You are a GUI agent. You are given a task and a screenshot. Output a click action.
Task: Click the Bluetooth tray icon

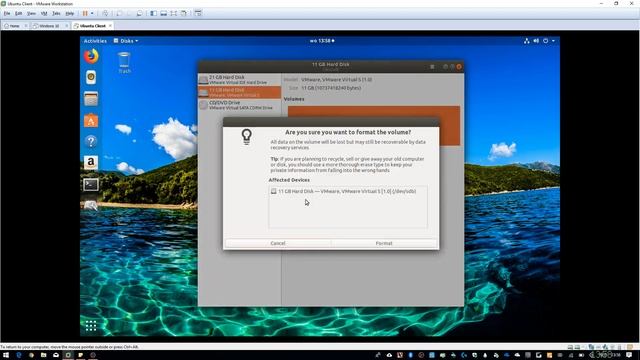[410, 355]
